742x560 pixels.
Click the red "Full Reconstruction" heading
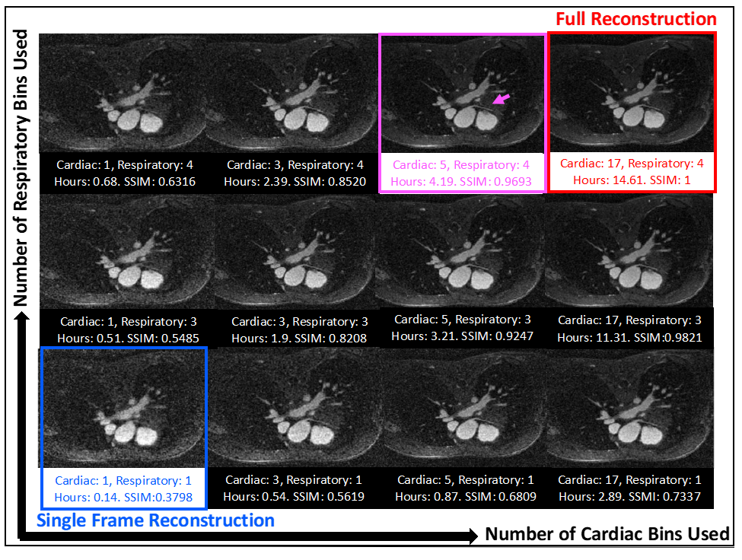[636, 18]
